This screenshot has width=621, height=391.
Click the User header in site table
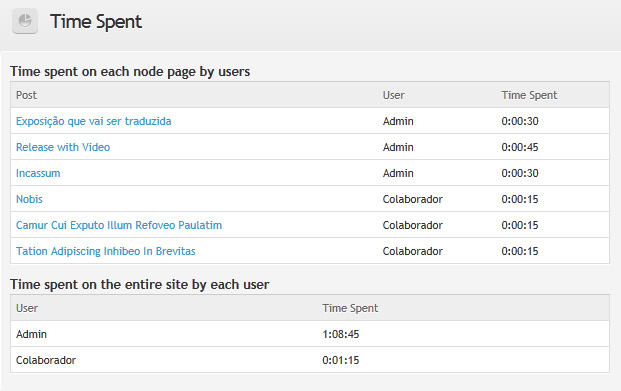27,308
